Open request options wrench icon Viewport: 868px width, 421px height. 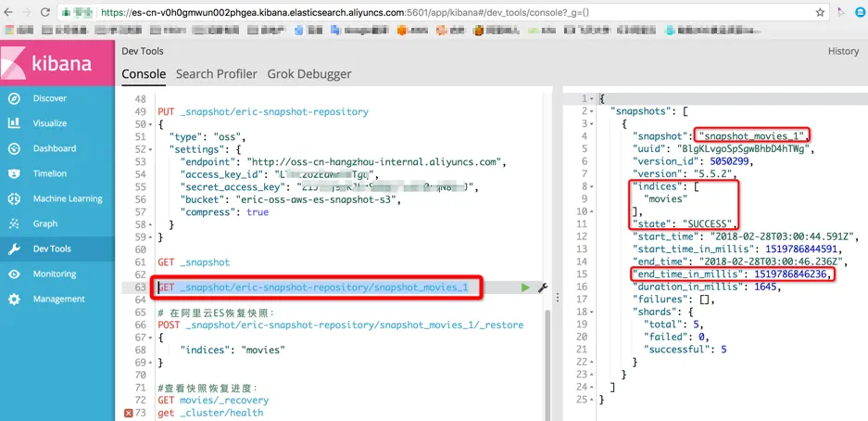point(543,287)
